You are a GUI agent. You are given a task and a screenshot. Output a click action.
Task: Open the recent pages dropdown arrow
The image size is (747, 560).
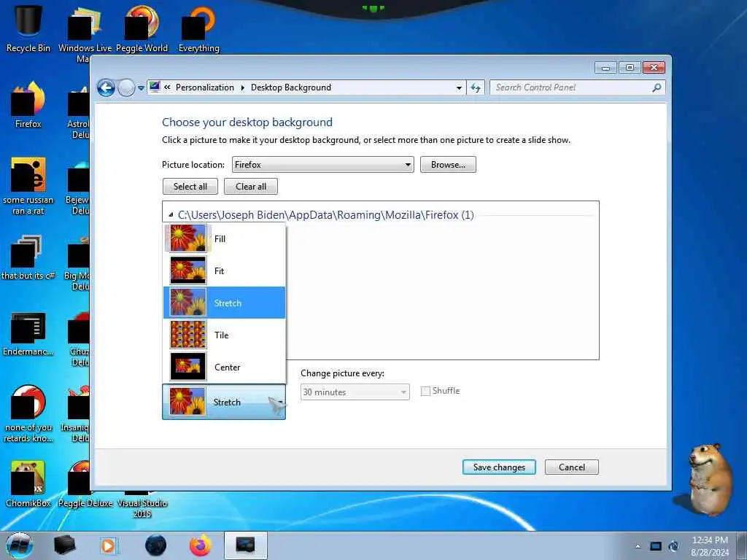coord(141,88)
